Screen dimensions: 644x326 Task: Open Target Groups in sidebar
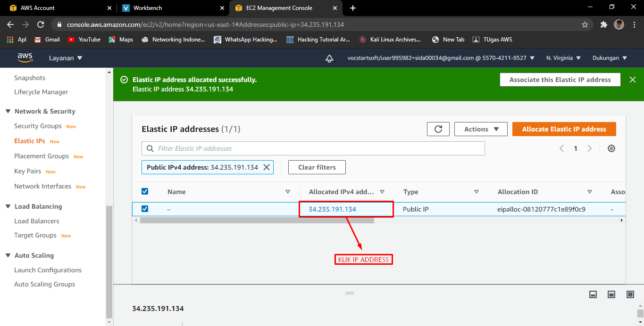point(35,235)
